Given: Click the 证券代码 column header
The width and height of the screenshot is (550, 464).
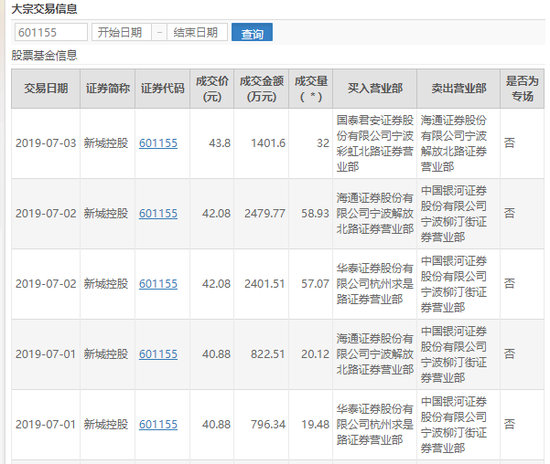Looking at the screenshot, I should (x=162, y=88).
